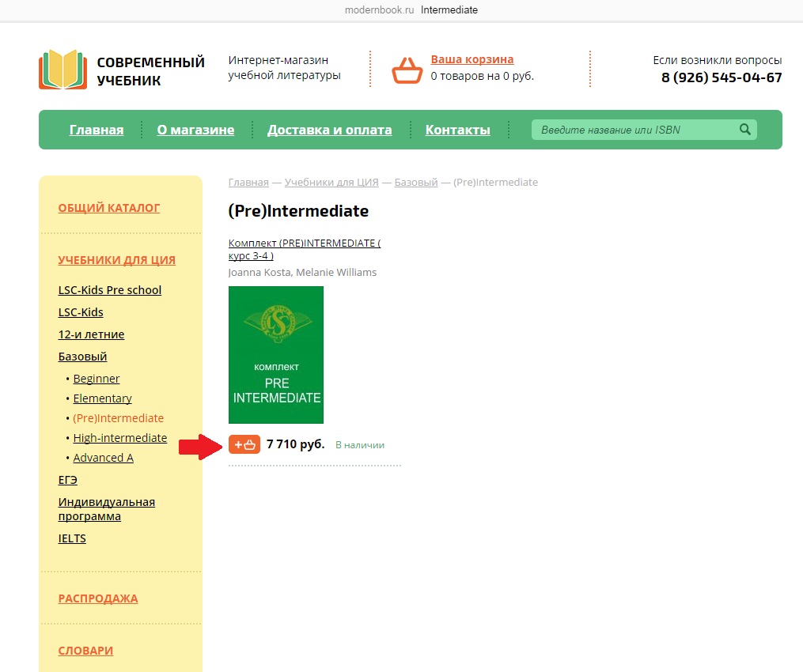Click the Современный Учебник book logo
Viewport: 803px width, 672px height.
(62, 70)
